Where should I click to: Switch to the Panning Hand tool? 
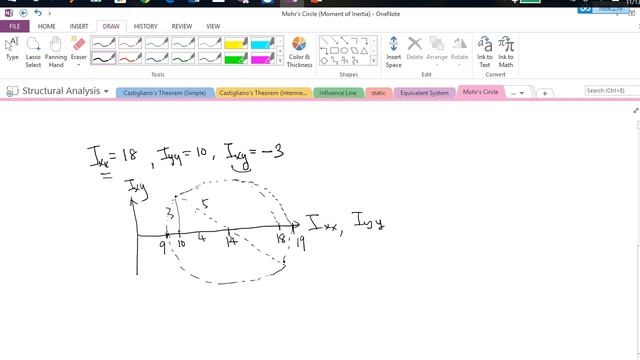point(56,52)
